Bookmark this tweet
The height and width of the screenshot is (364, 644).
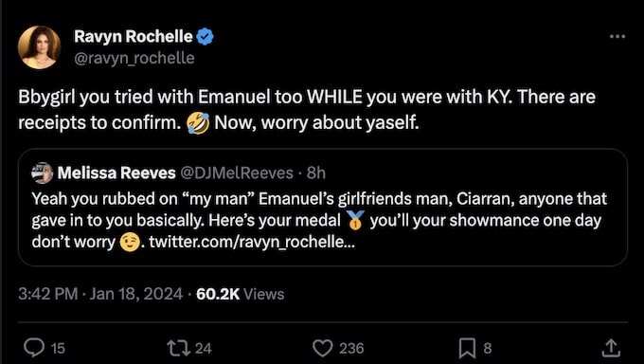coord(468,348)
